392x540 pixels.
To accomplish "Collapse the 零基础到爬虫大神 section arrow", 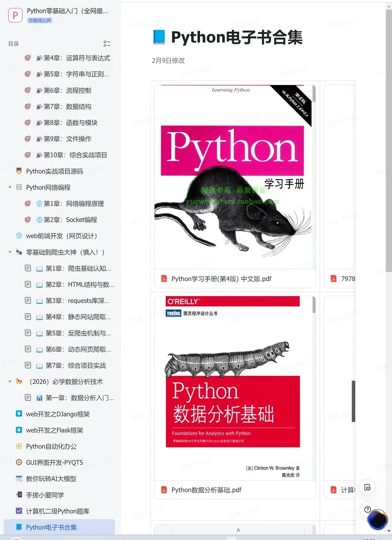I will pyautogui.click(x=10, y=252).
